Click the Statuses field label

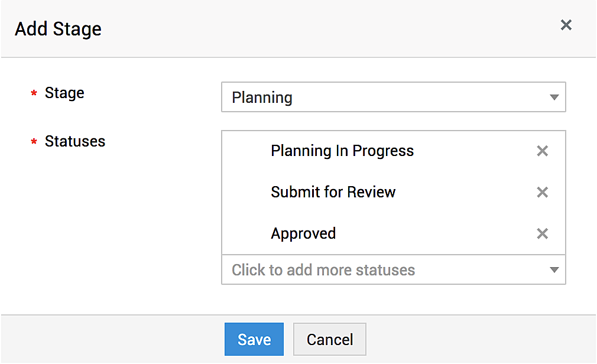coord(75,142)
